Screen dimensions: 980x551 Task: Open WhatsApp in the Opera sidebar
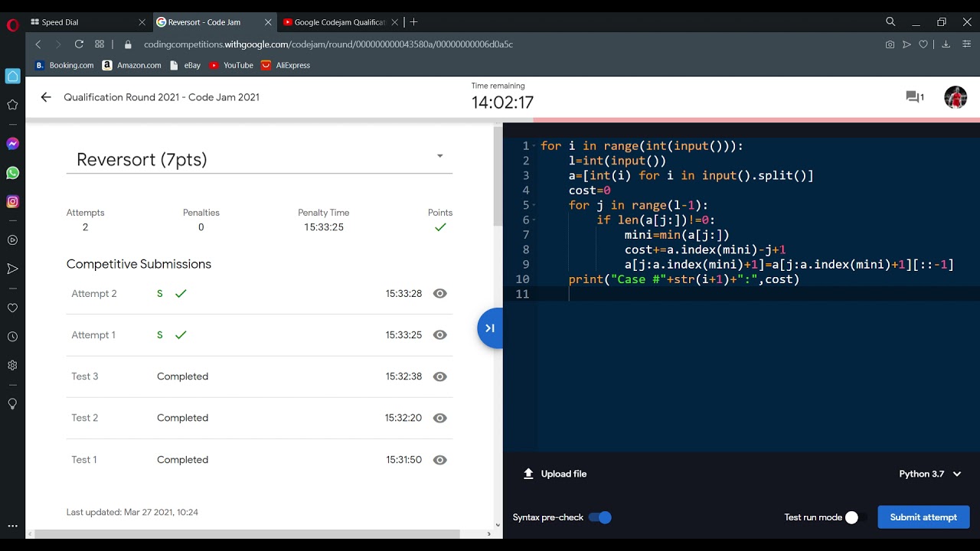12,173
